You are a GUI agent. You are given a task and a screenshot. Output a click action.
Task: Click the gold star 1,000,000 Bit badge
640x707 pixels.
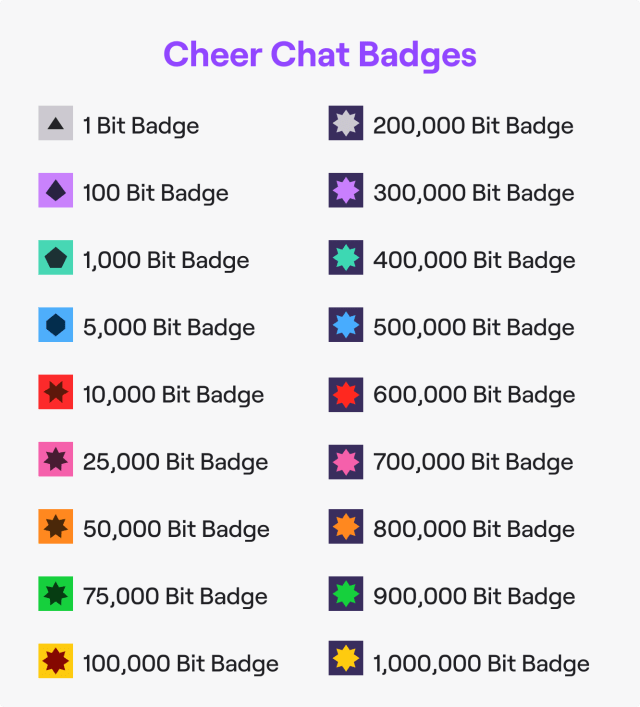click(345, 659)
